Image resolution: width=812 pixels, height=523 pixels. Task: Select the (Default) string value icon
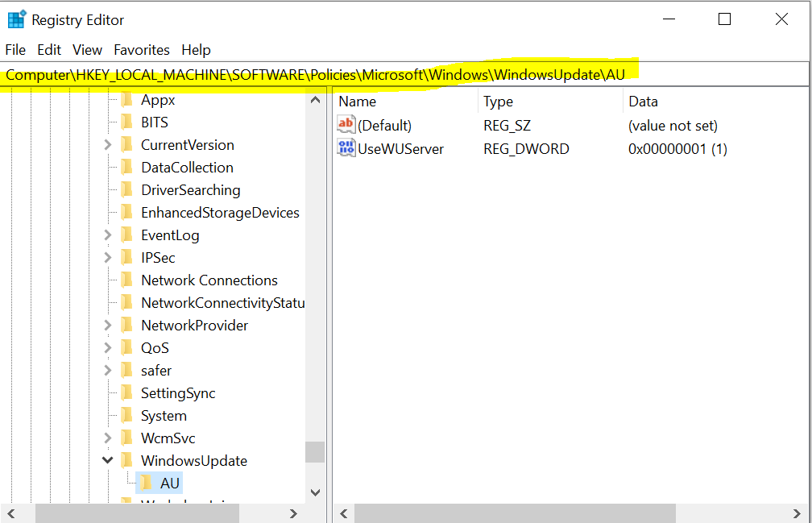coord(346,125)
